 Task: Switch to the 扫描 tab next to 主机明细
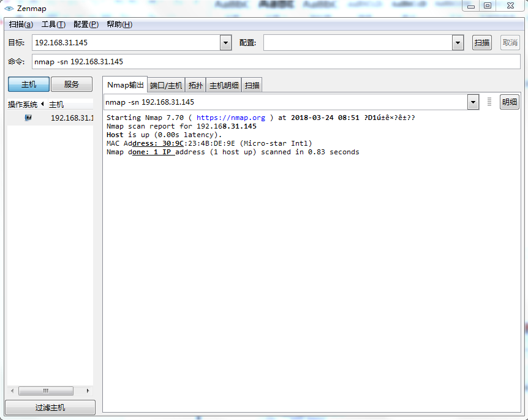coord(252,86)
